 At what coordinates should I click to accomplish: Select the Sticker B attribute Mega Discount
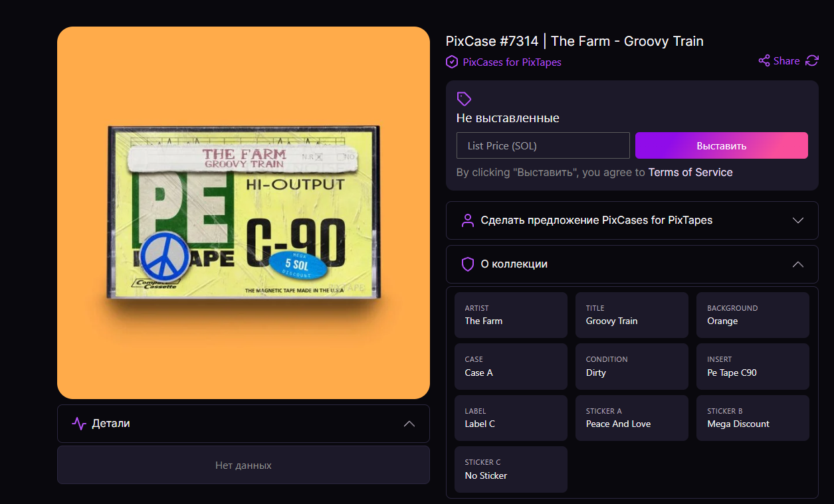click(753, 418)
